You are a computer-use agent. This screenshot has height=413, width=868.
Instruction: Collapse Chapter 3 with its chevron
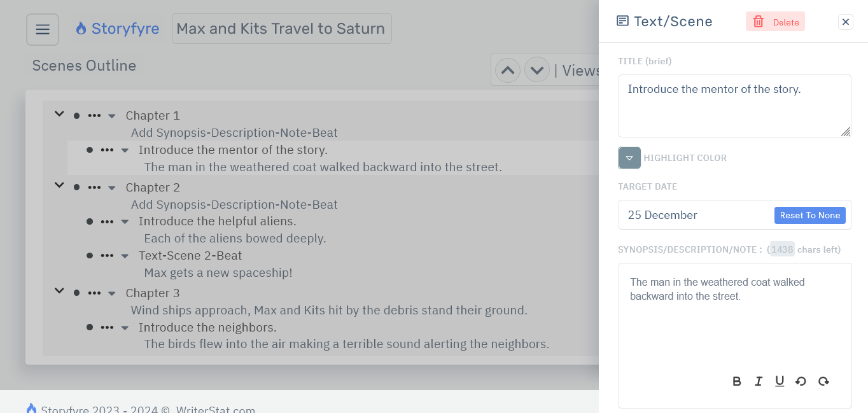click(59, 291)
